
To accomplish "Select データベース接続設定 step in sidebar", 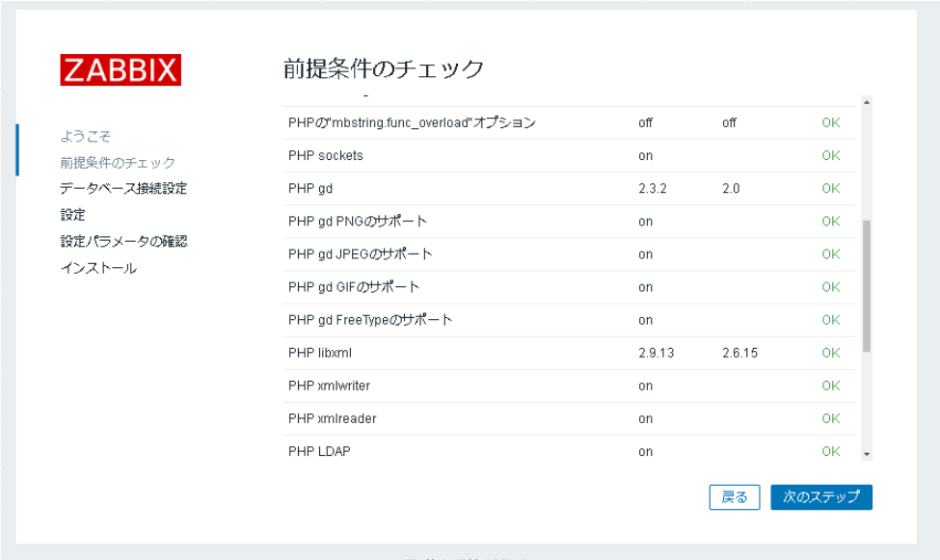I will pyautogui.click(x=123, y=188).
